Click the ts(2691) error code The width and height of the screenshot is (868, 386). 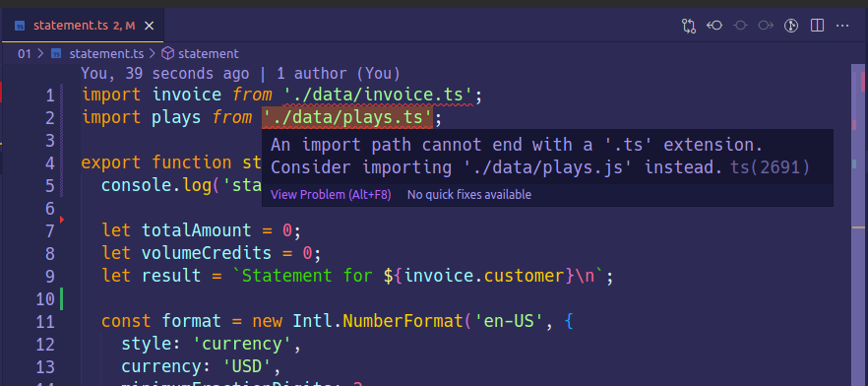click(x=770, y=167)
